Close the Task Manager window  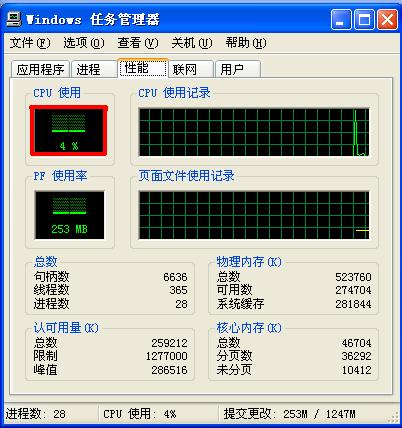(x=387, y=20)
